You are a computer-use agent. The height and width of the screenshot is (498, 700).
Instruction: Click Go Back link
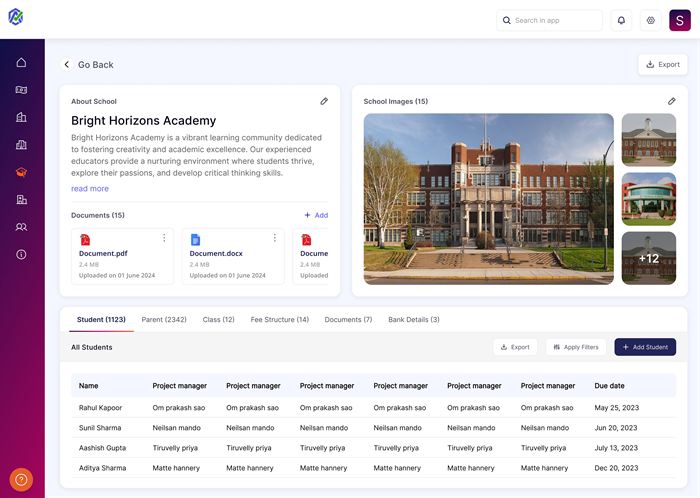tap(88, 65)
